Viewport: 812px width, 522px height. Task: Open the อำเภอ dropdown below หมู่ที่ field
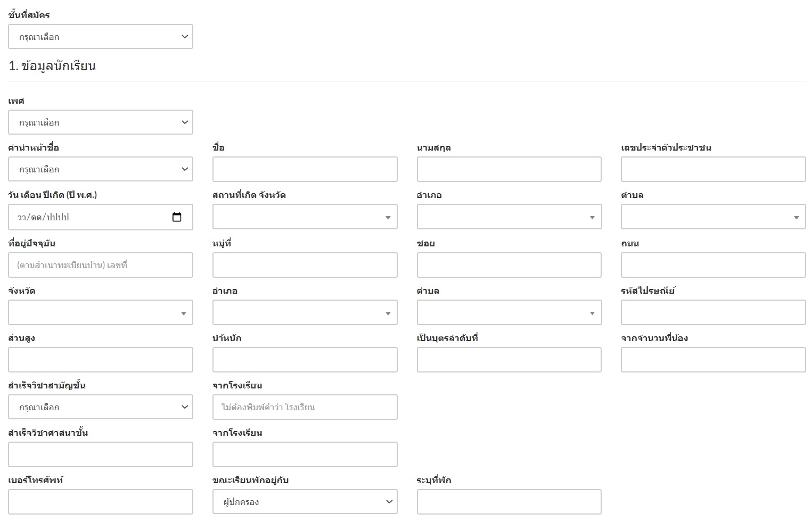point(305,312)
